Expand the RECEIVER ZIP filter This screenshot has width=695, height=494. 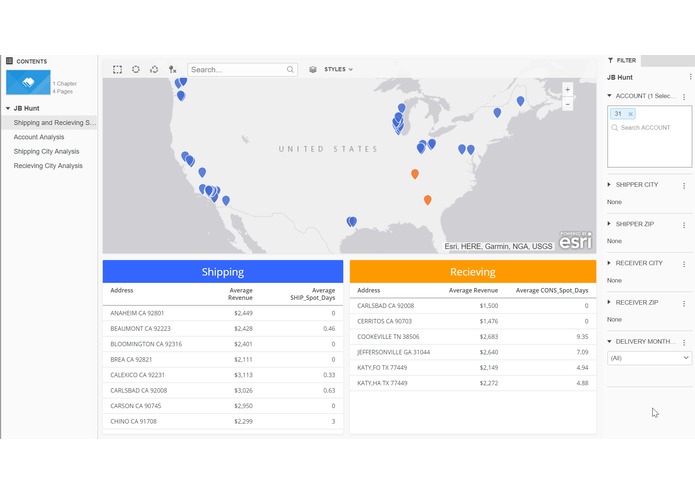pos(609,302)
